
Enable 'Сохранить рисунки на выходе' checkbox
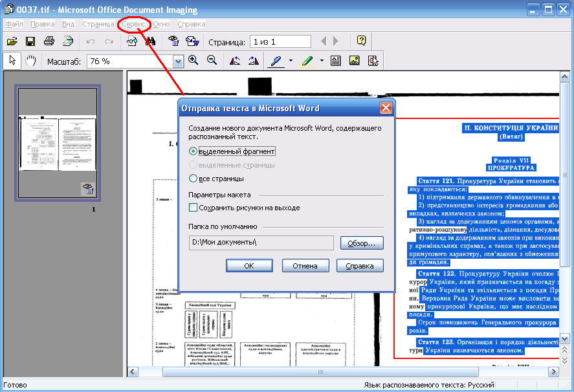pyautogui.click(x=193, y=208)
